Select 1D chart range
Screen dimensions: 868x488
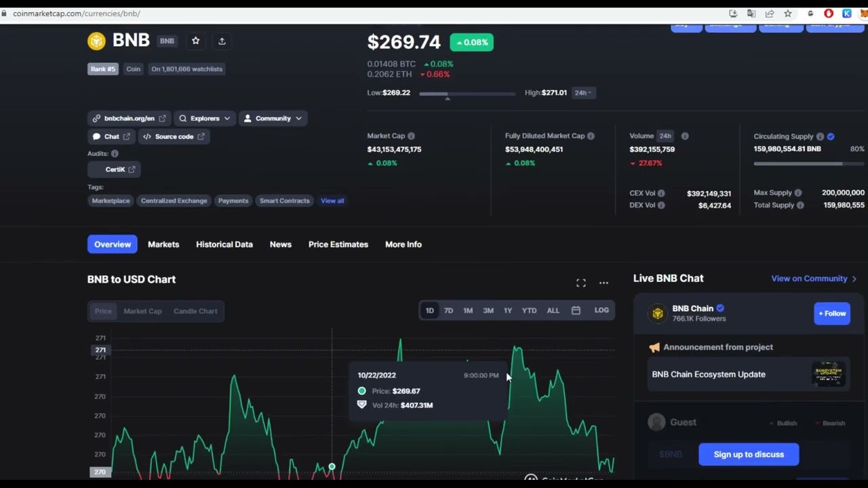coord(429,310)
